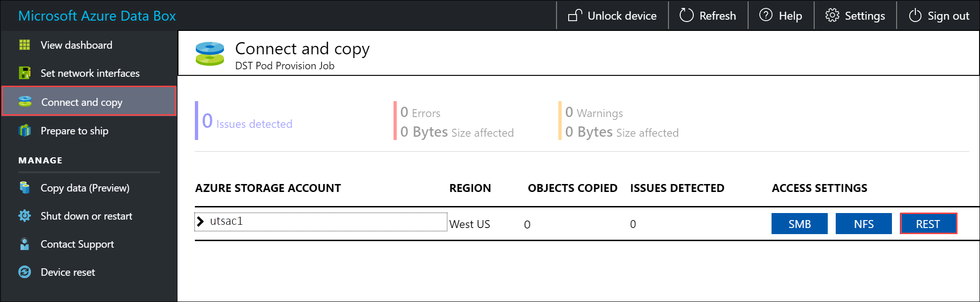
Task: Click the Prepare to ship box icon
Action: [24, 131]
